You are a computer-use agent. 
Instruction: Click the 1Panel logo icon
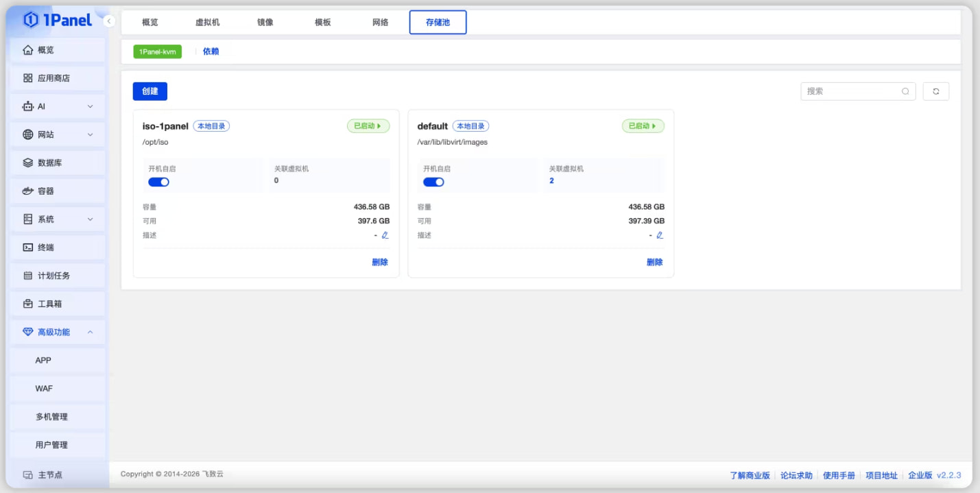point(31,20)
